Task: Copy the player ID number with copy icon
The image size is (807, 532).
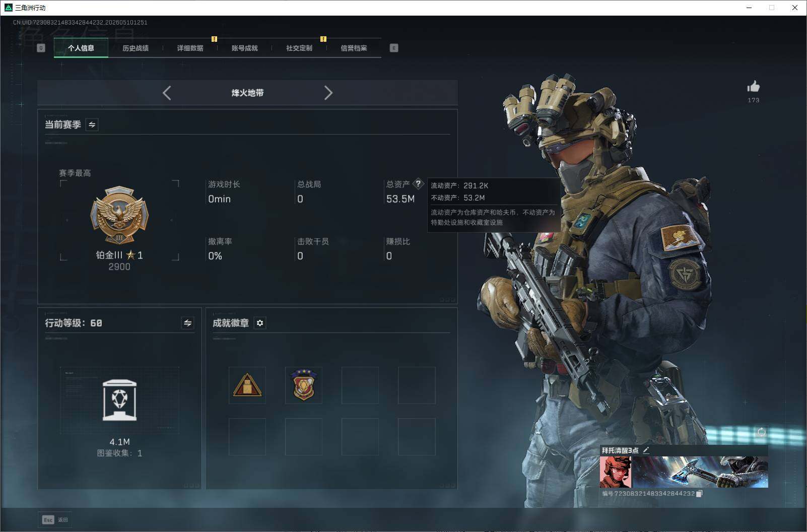Action: (699, 494)
